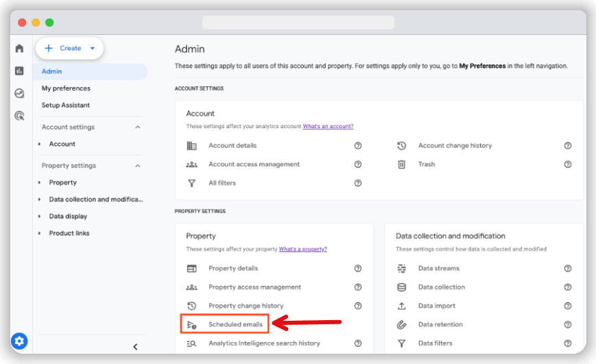Open Product links in side menu

tap(69, 233)
